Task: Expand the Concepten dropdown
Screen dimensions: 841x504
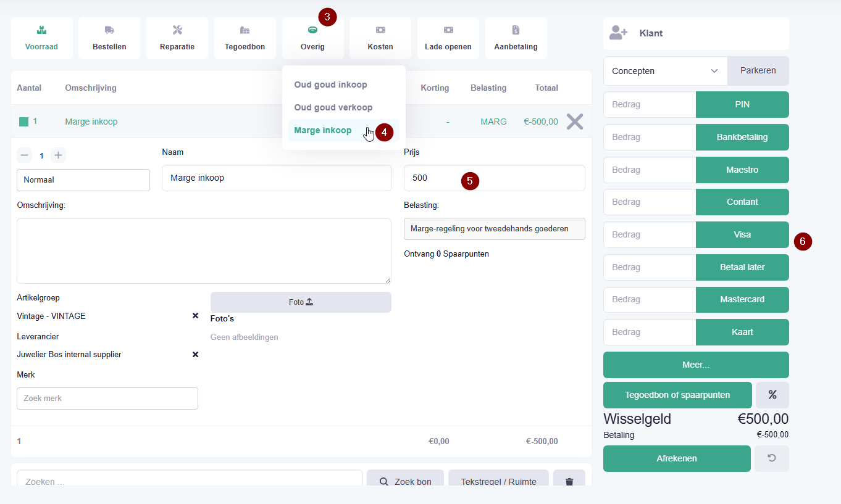Action: (665, 71)
